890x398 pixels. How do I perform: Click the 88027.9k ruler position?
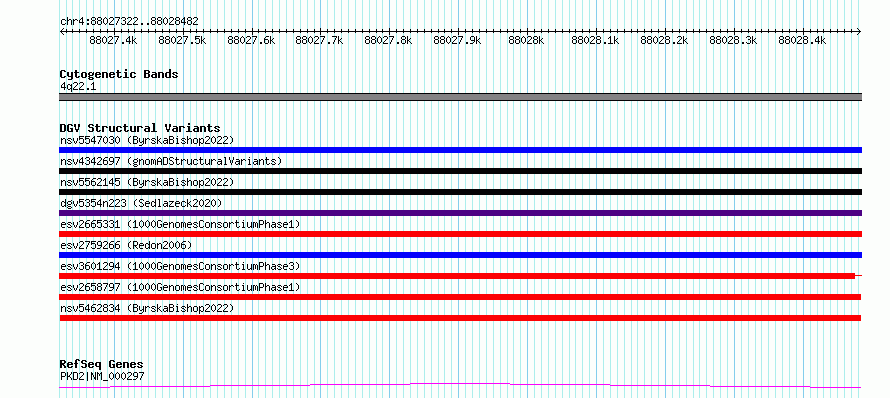[457, 40]
